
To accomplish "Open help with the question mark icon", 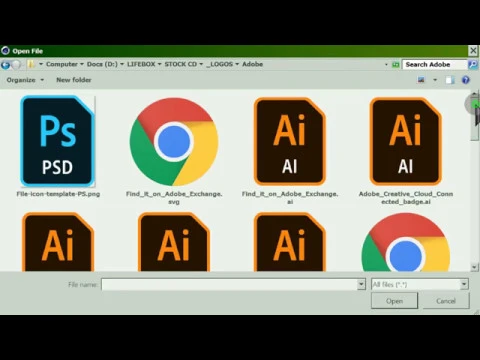I will tap(466, 80).
